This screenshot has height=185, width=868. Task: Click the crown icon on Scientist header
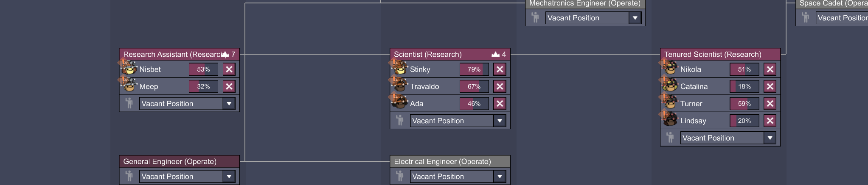[495, 54]
